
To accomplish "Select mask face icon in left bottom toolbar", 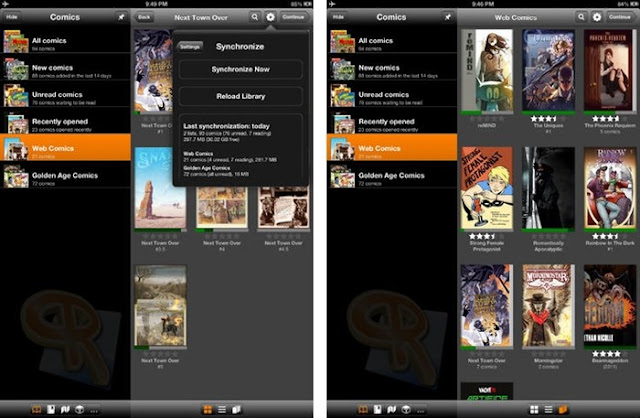I will [80, 409].
